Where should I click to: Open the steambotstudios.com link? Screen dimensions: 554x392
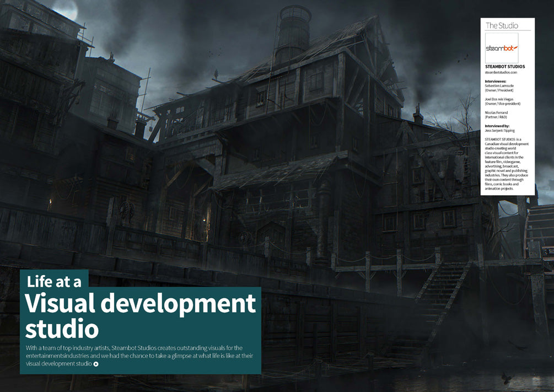(501, 72)
